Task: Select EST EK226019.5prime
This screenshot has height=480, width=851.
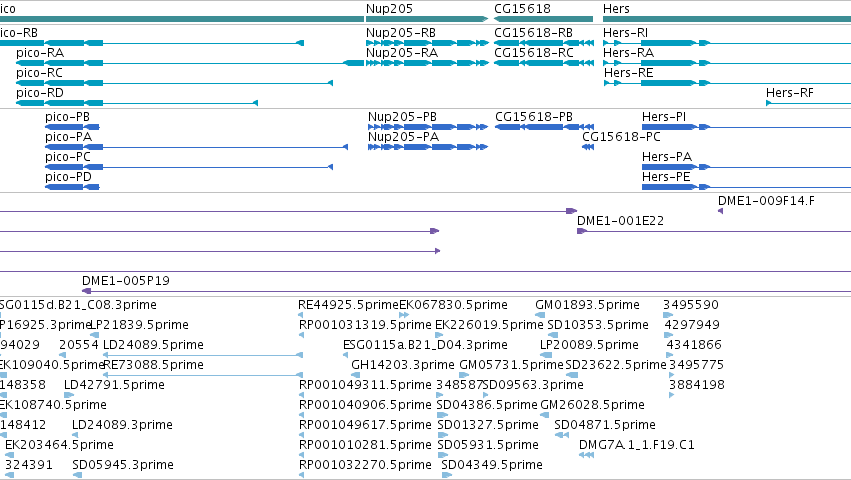Action: coord(489,325)
